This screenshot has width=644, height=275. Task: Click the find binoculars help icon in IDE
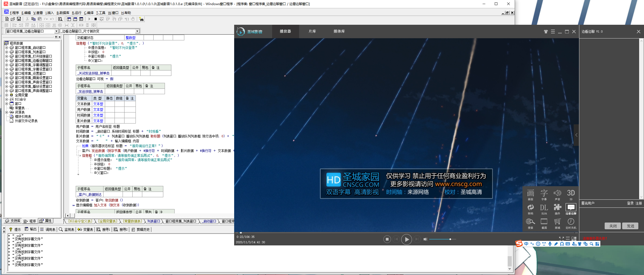click(141, 19)
